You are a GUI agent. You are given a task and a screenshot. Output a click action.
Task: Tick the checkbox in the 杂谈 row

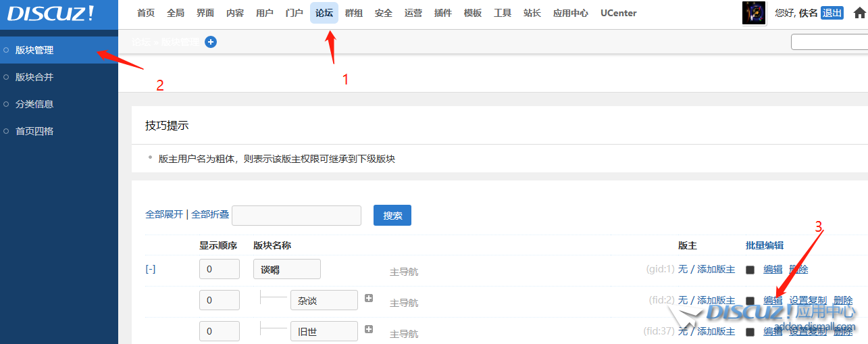(750, 301)
